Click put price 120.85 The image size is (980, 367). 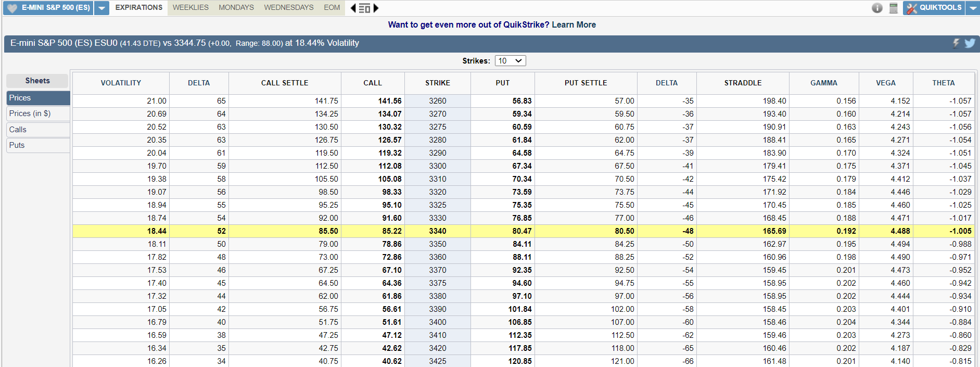pyautogui.click(x=520, y=361)
